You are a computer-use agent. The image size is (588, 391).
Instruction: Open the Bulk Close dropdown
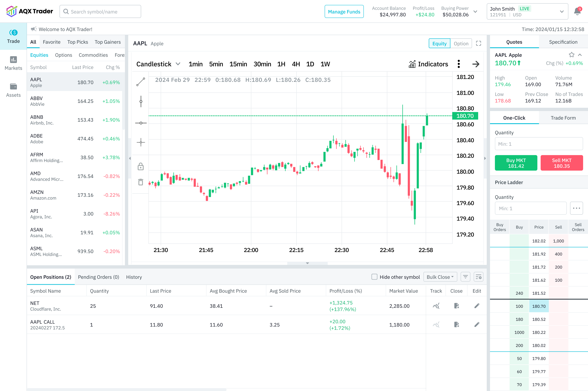pos(440,277)
